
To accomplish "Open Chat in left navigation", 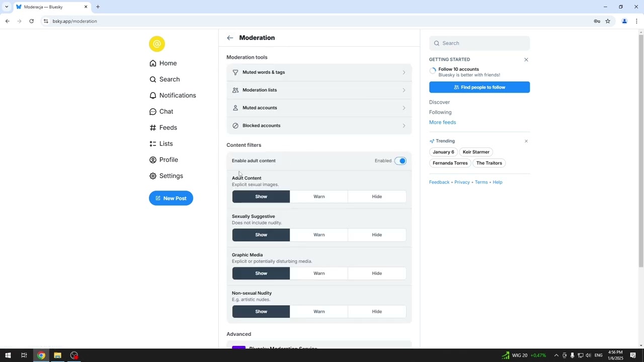I will (161, 112).
